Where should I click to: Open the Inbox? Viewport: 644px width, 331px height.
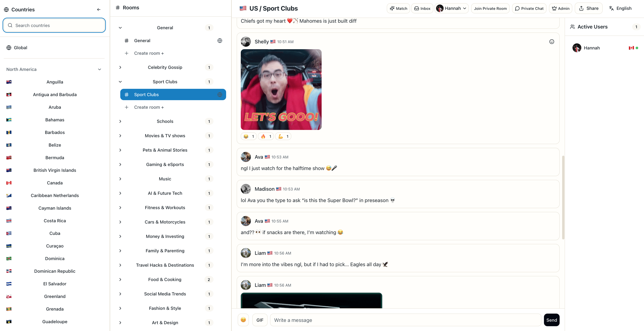point(422,8)
